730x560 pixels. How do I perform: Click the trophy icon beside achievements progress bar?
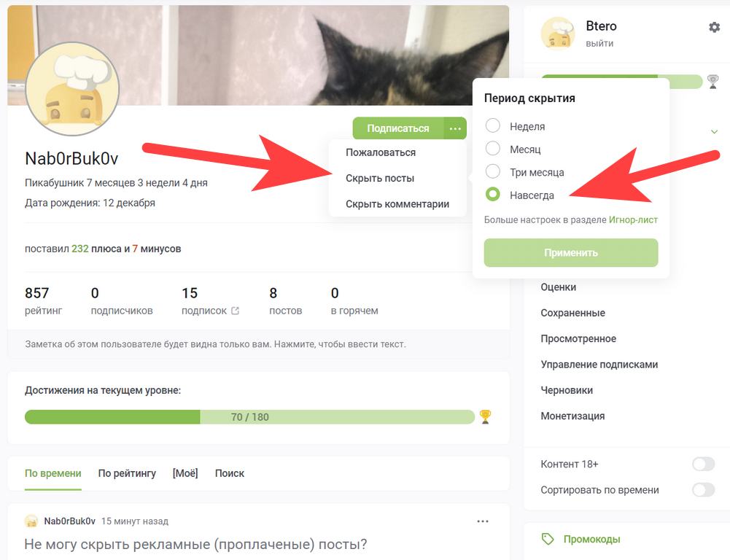coord(485,417)
